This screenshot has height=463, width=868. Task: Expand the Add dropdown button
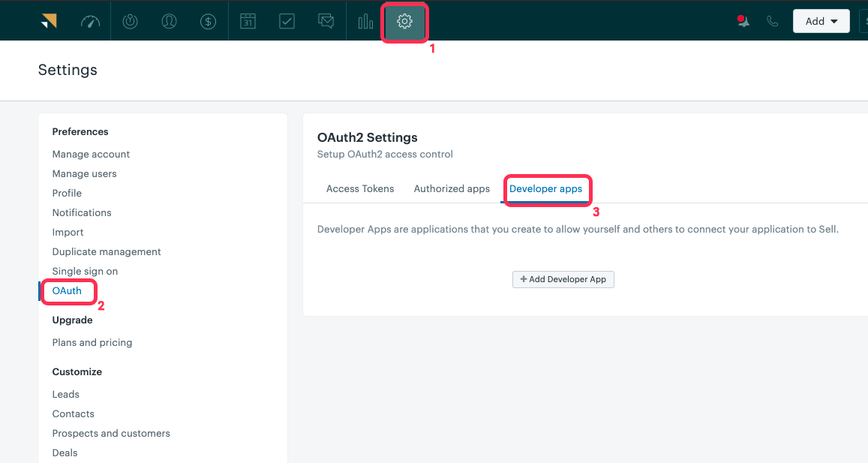(x=821, y=21)
